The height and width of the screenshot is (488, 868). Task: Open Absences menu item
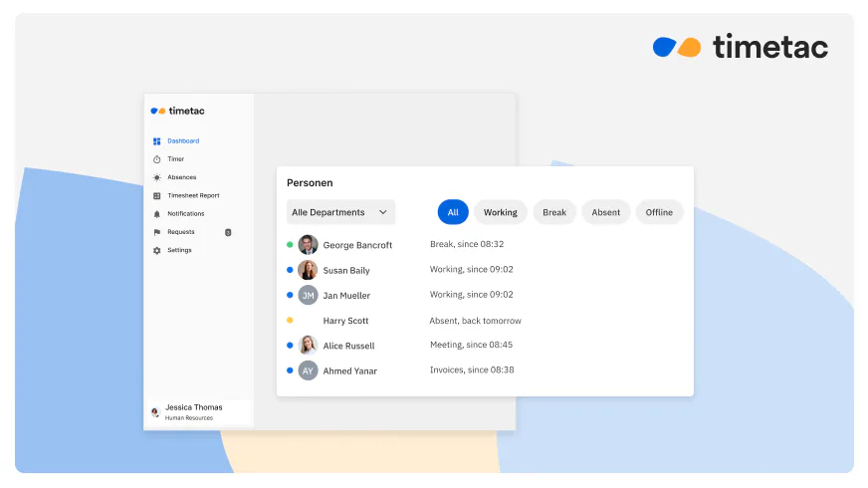[x=181, y=177]
